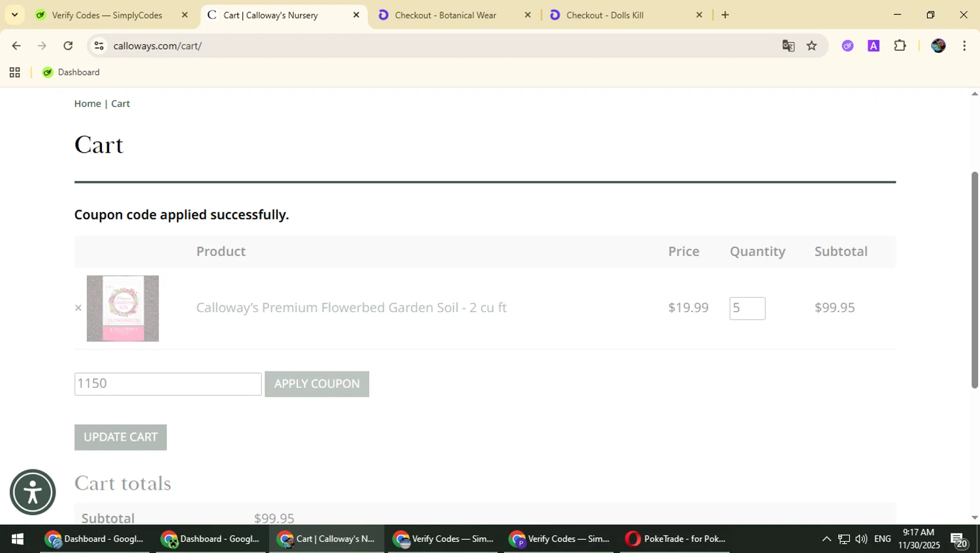
Task: Select the $99.95 row subtotal
Action: pos(834,308)
